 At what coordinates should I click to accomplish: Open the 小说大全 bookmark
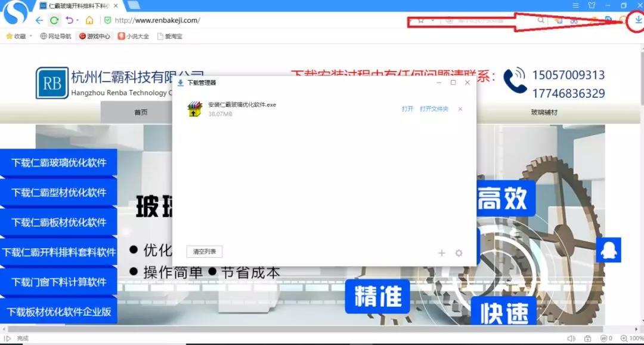coord(133,36)
